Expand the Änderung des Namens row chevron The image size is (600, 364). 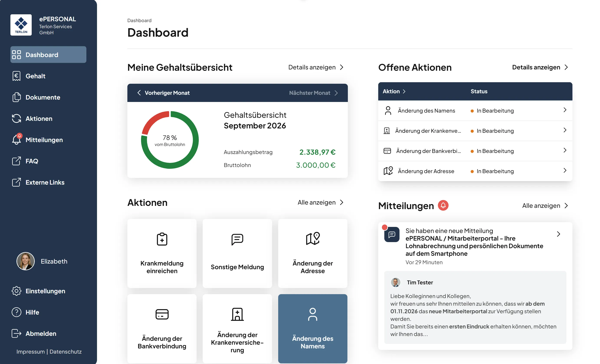pos(565,110)
